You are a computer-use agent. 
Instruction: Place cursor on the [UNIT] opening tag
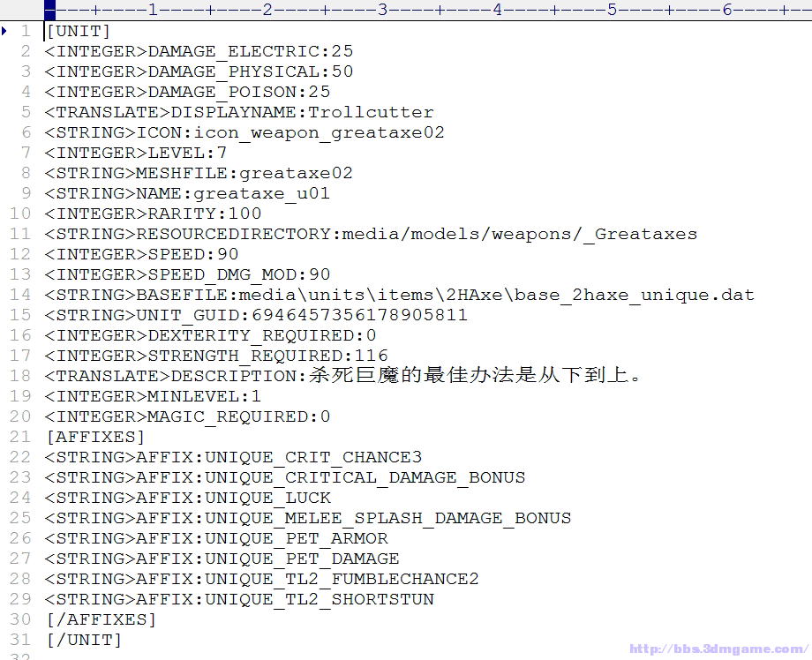coord(78,31)
